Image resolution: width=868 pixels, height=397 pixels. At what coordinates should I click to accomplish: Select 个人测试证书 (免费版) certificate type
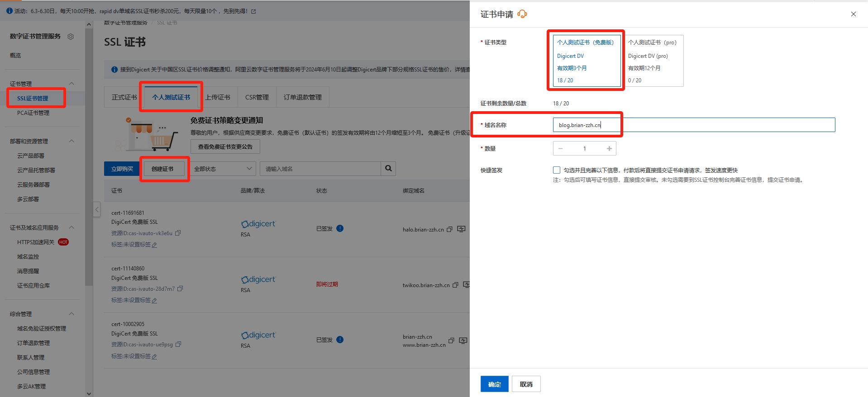(x=587, y=61)
